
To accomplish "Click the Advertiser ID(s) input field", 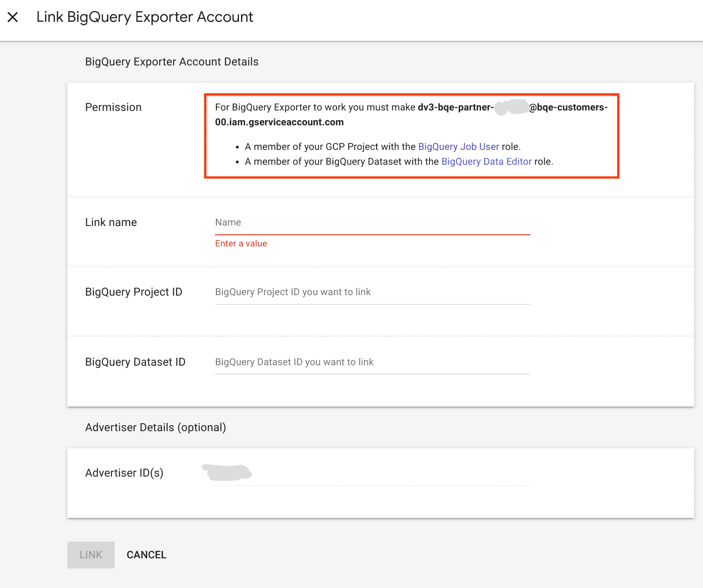I will (x=371, y=473).
